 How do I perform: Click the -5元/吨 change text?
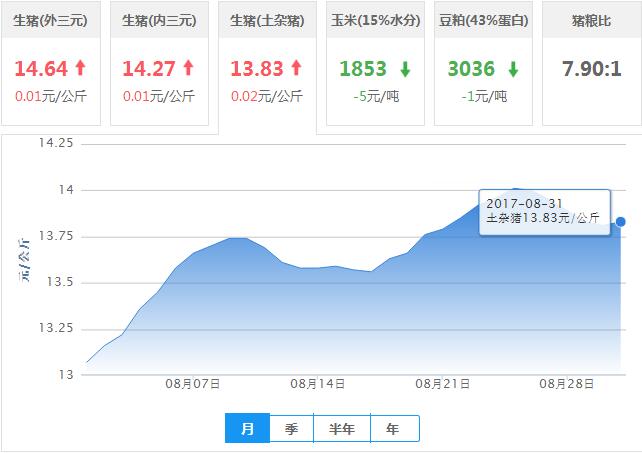click(x=376, y=96)
